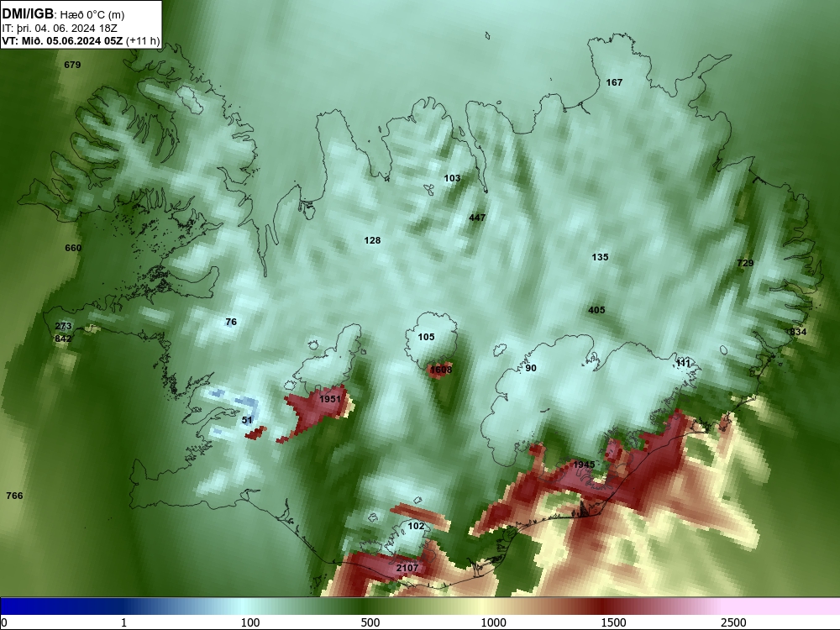
Task: Click the 102 value on the southern glacier
Action: pyautogui.click(x=416, y=526)
